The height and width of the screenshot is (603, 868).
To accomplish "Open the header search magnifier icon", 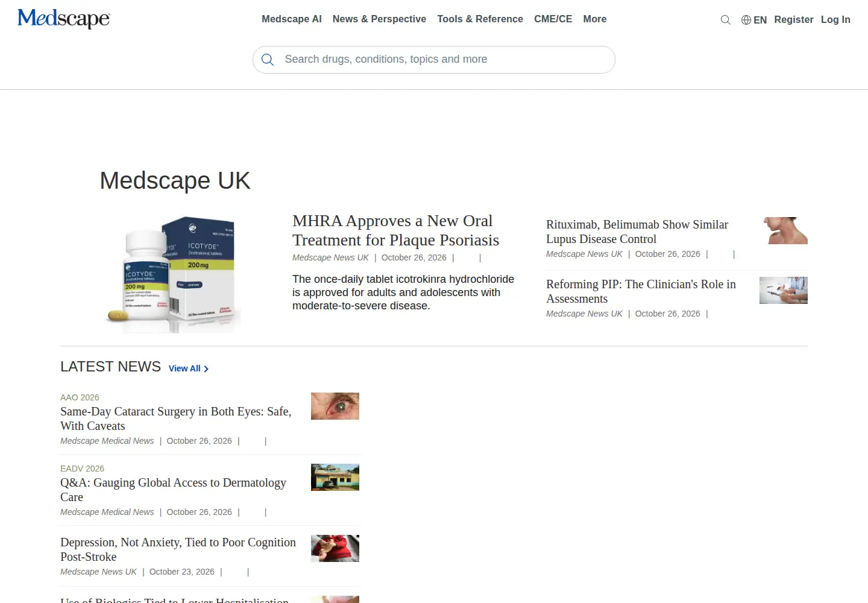I will click(x=726, y=20).
